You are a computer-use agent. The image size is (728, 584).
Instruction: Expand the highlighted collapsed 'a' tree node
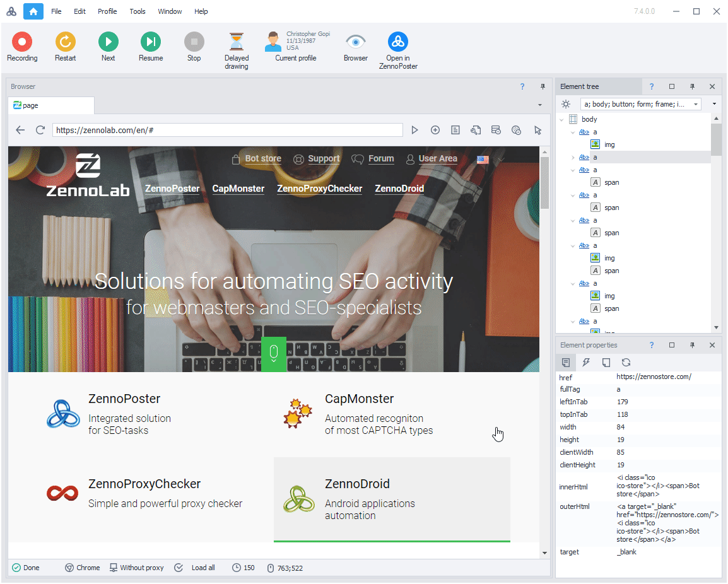tap(573, 157)
